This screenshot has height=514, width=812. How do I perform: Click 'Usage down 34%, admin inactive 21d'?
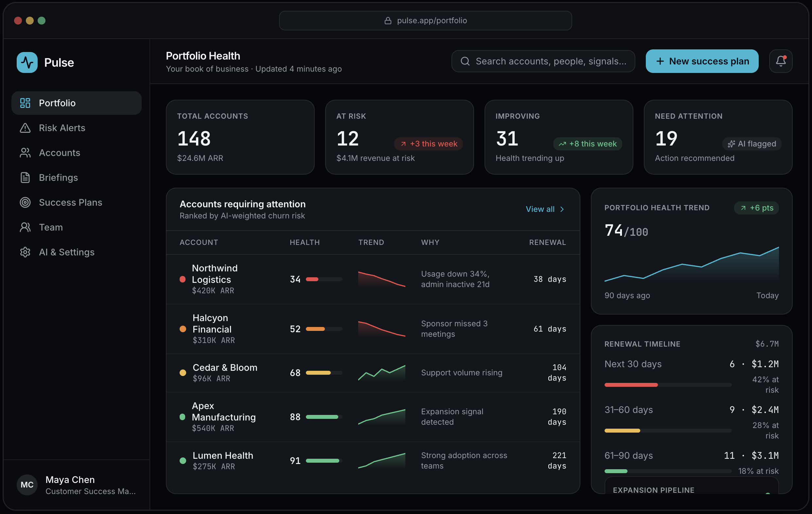455,279
